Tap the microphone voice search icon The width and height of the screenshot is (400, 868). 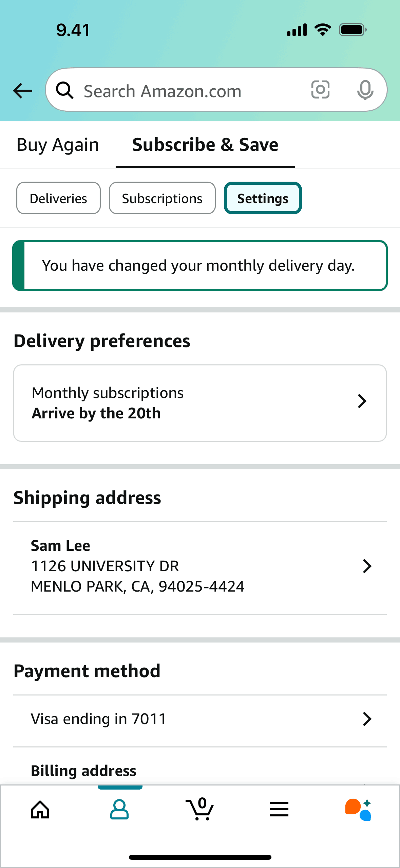point(365,90)
